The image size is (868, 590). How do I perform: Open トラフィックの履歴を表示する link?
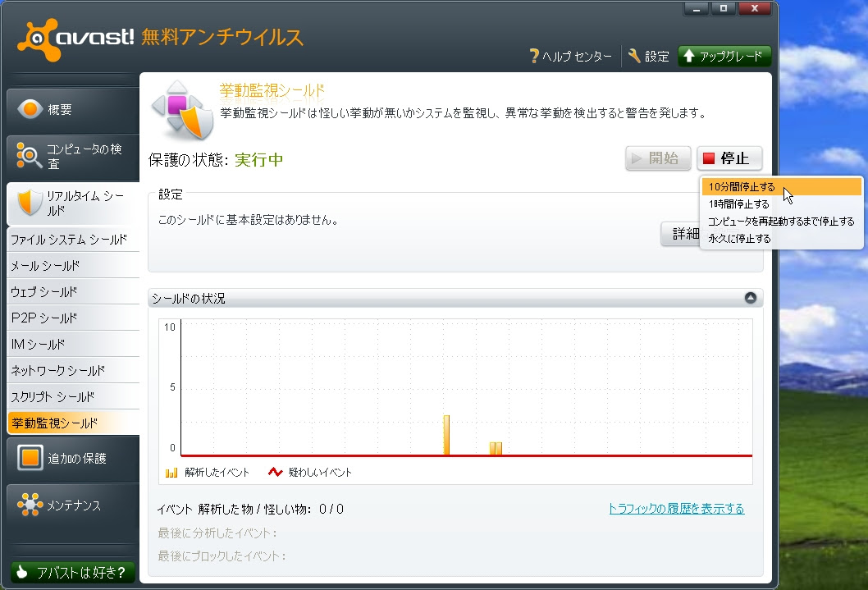coord(676,508)
